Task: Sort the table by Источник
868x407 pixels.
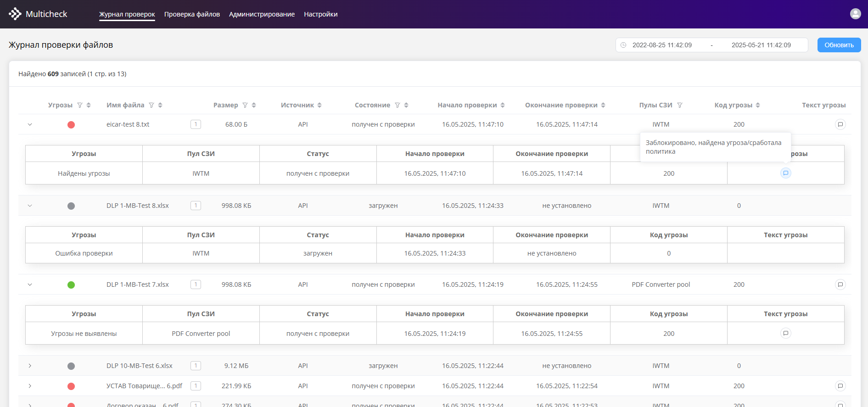Action: click(319, 105)
